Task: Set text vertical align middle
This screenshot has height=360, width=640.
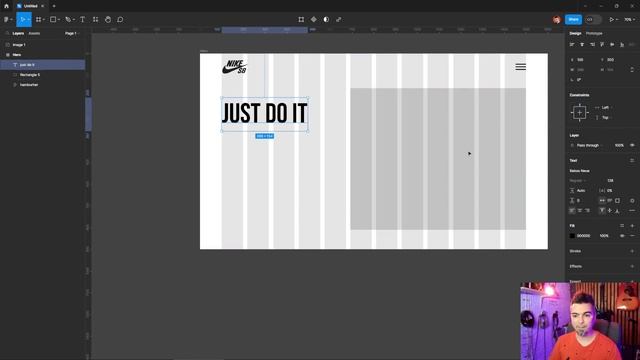Action: 609,211
